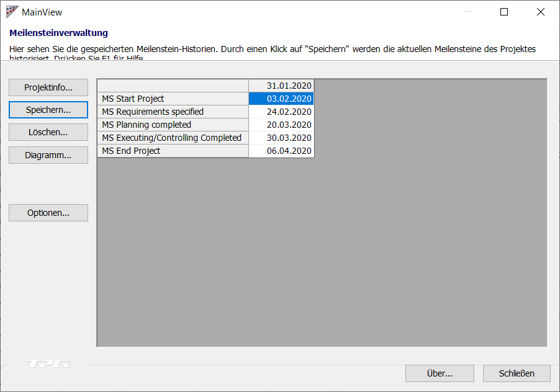Open the Diagramm view
560x392 pixels.
(48, 155)
